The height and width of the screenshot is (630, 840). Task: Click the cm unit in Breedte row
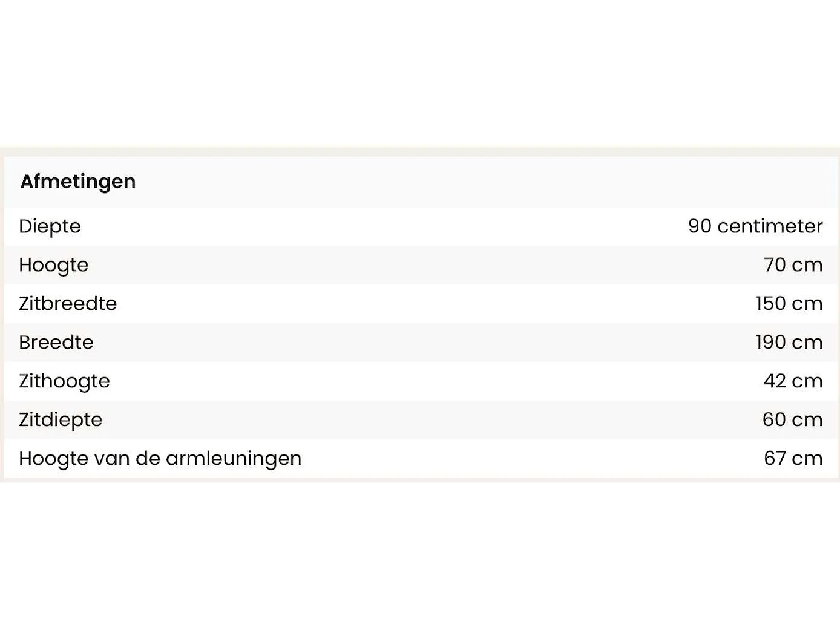807,343
